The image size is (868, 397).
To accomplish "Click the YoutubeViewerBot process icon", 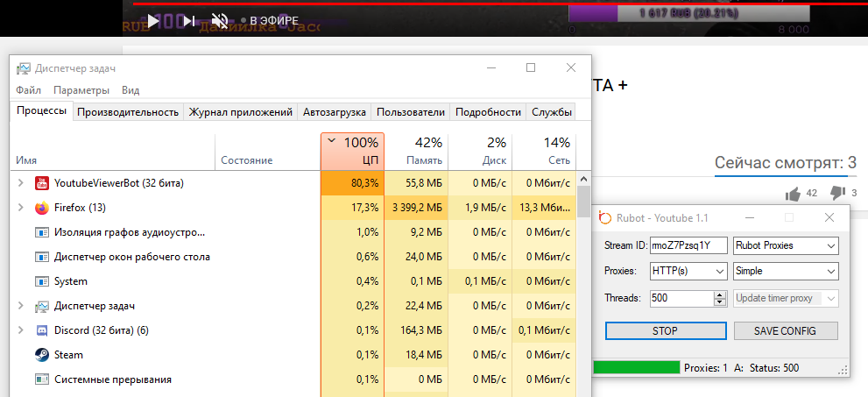I will (41, 183).
